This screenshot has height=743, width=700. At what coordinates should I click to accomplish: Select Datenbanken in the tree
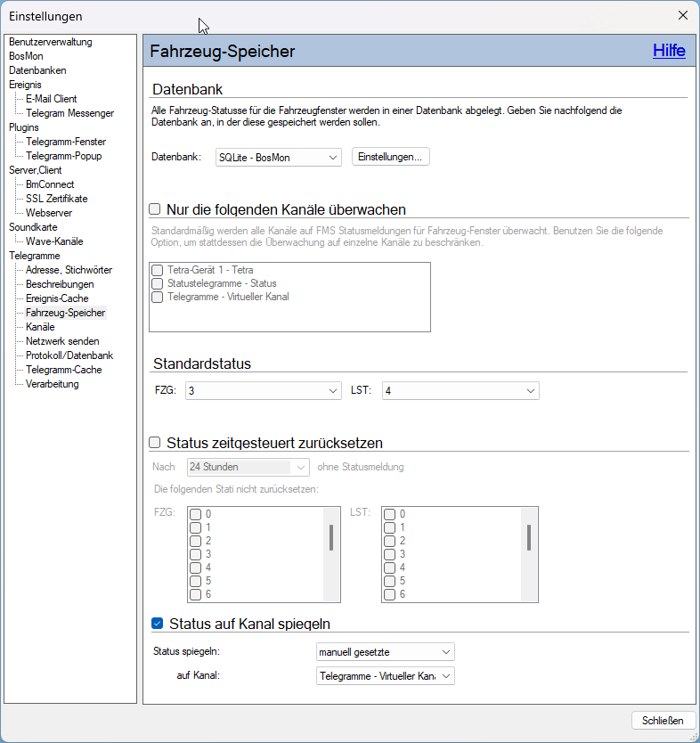pos(37,70)
